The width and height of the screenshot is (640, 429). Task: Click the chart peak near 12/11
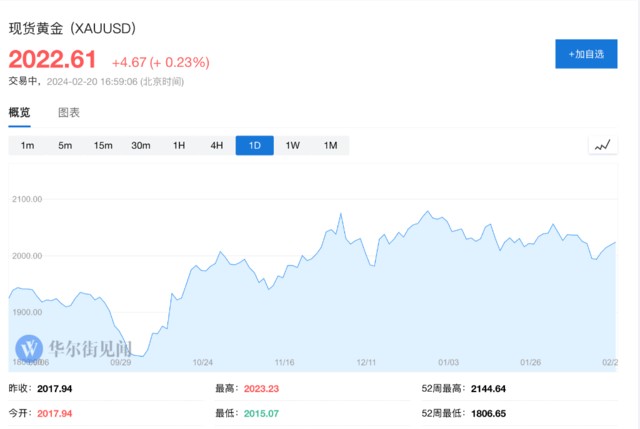coord(341,214)
